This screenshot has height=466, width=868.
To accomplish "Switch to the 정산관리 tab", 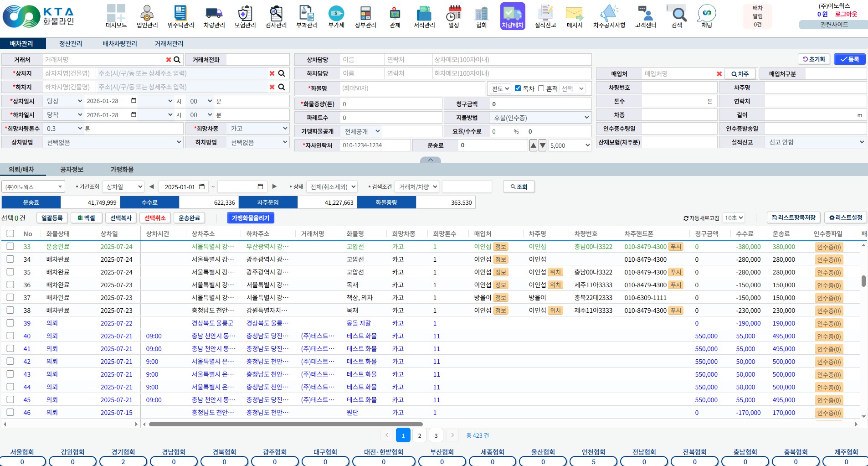I will [71, 43].
